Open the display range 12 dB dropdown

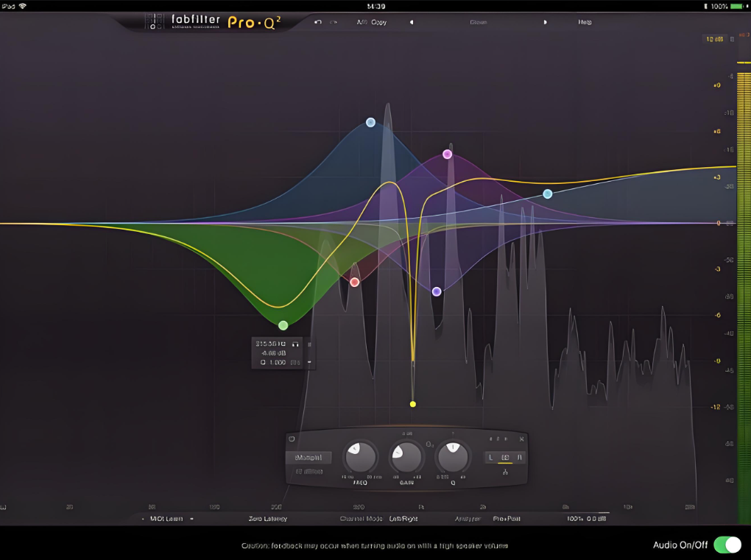(x=714, y=39)
